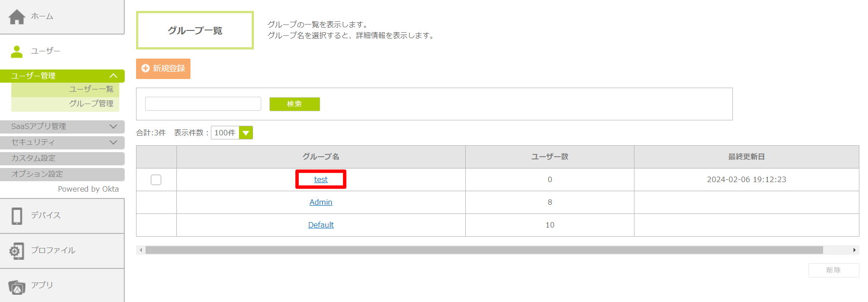Open カスタム設定 menu item
Screen dimensions: 868x302
[x=62, y=158]
